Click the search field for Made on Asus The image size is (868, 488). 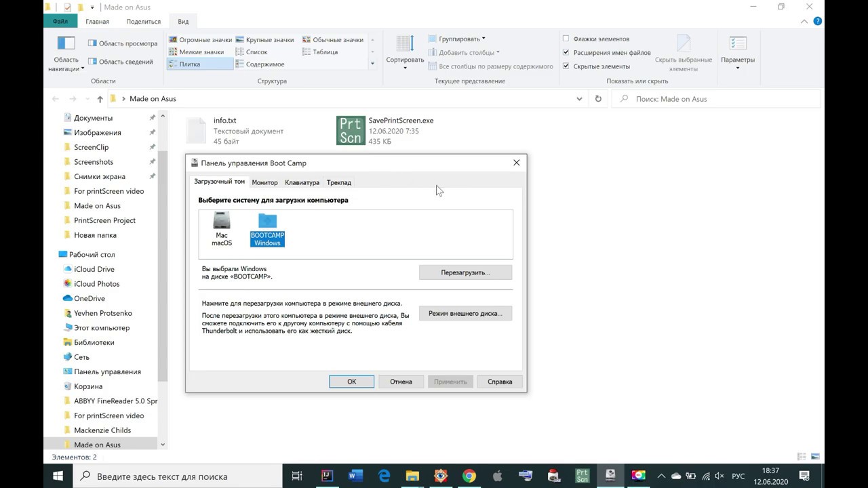point(719,99)
